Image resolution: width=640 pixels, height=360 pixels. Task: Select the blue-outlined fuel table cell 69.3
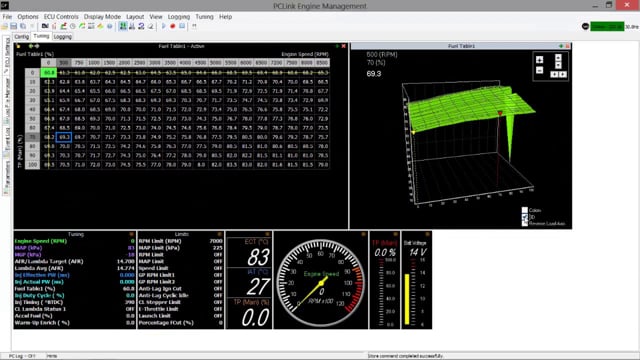click(64, 137)
